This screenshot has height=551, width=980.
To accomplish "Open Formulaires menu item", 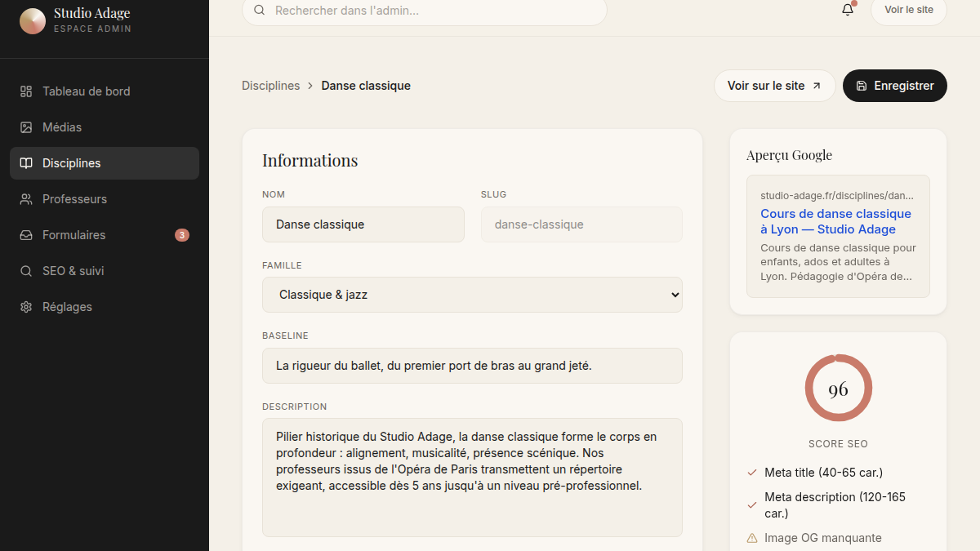I will click(105, 235).
